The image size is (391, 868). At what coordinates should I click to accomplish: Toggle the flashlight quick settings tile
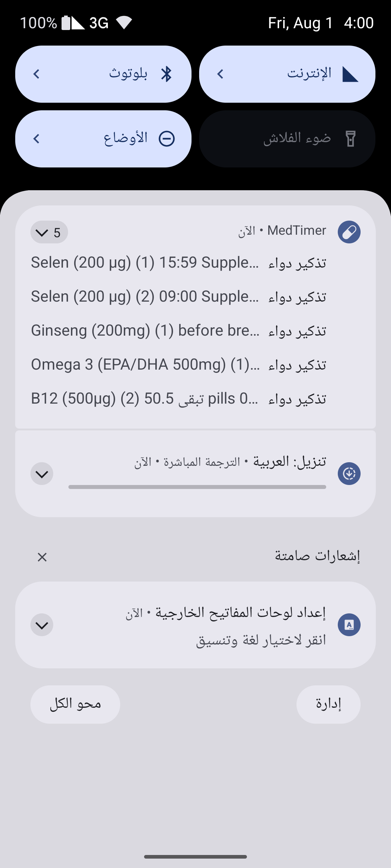(x=287, y=139)
